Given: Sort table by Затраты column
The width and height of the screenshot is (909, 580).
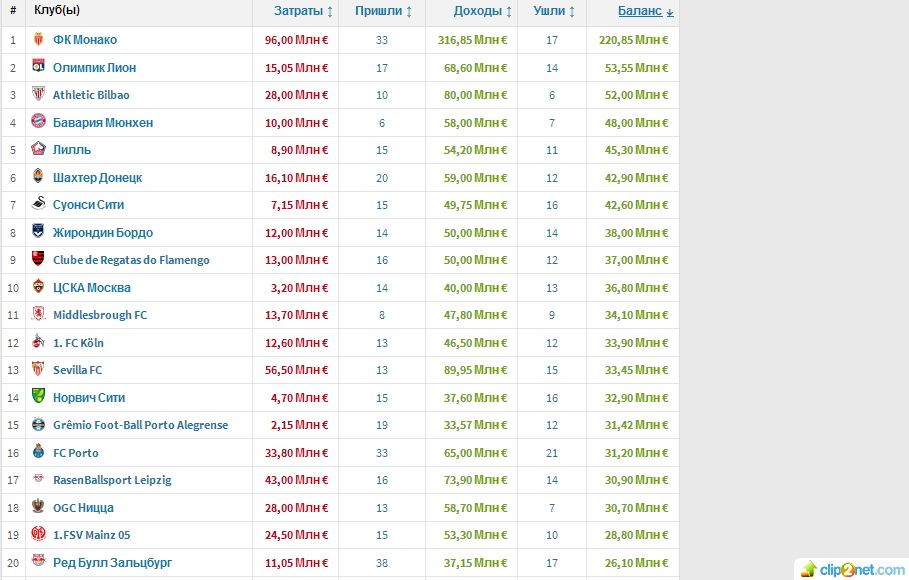Looking at the screenshot, I should 303,11.
